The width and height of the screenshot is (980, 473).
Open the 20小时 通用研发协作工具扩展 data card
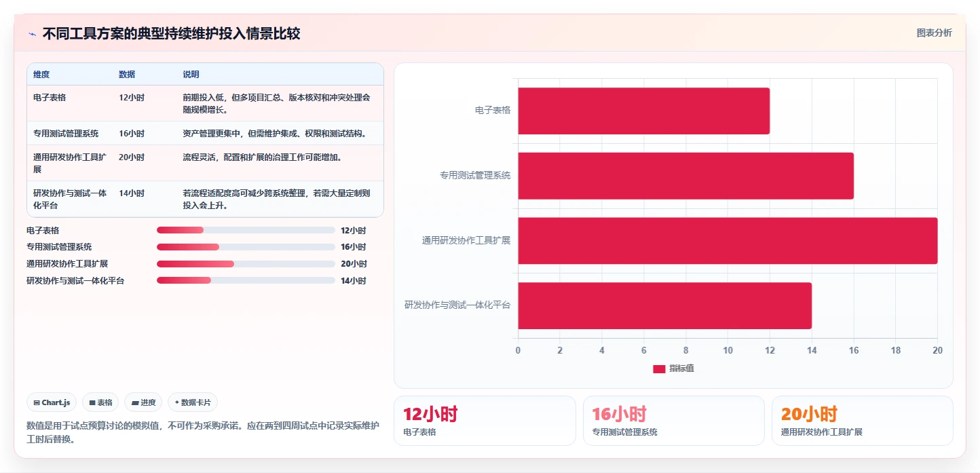862,421
